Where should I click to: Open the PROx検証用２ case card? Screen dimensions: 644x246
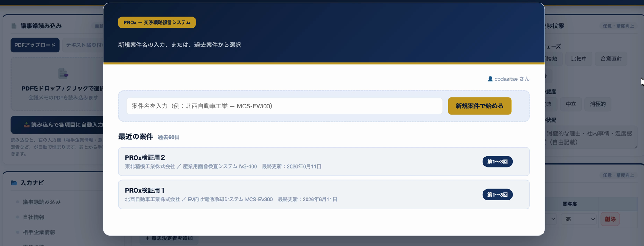[x=324, y=162]
